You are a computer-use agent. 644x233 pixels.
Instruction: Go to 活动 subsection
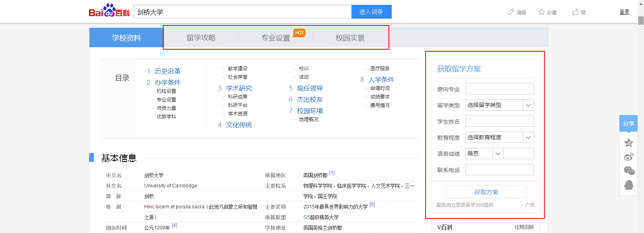(x=304, y=77)
